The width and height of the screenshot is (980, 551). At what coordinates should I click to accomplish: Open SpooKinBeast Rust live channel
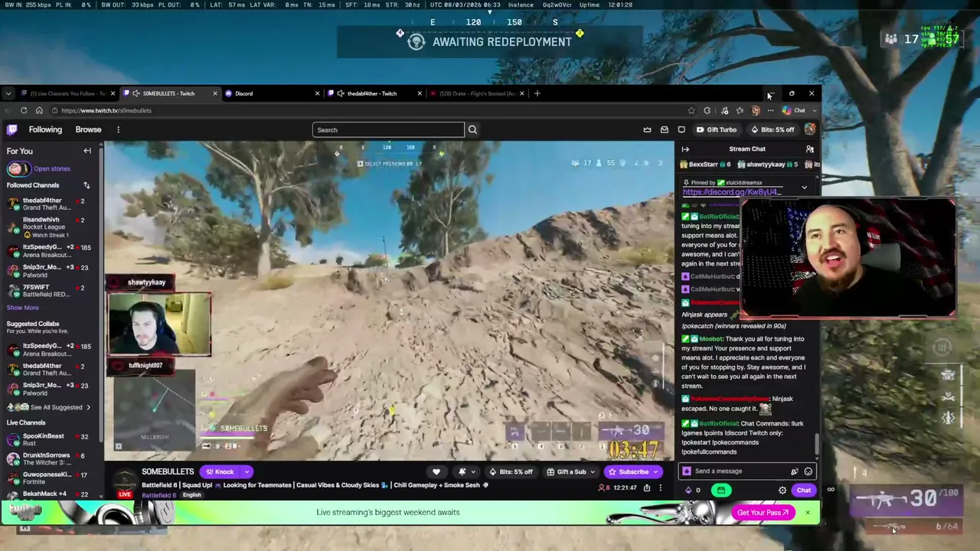tap(49, 439)
